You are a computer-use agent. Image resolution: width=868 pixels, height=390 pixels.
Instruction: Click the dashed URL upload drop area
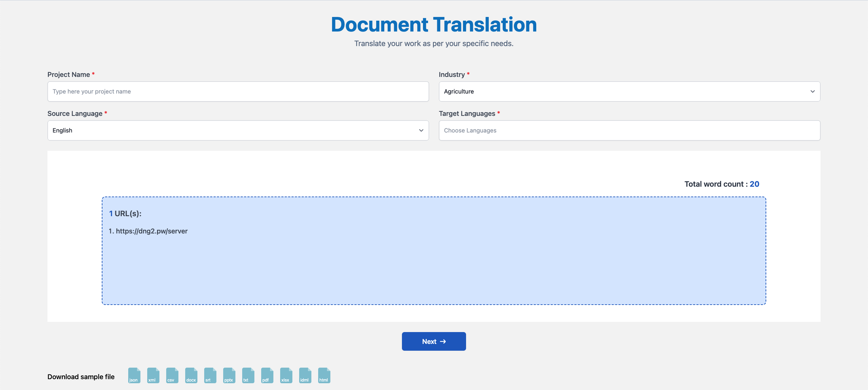tap(434, 250)
